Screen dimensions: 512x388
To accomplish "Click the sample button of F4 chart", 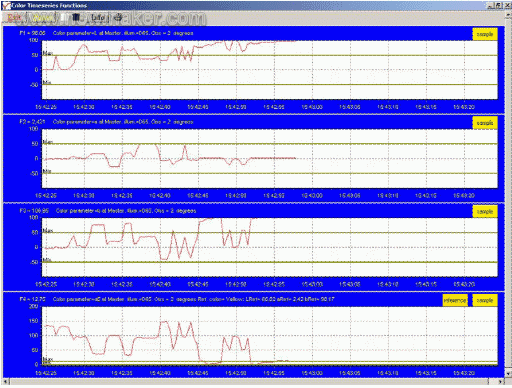I will click(485, 300).
